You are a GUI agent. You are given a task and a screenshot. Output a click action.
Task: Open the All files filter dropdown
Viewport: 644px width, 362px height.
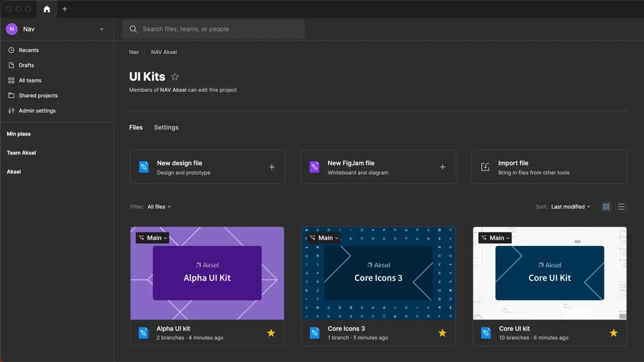159,207
